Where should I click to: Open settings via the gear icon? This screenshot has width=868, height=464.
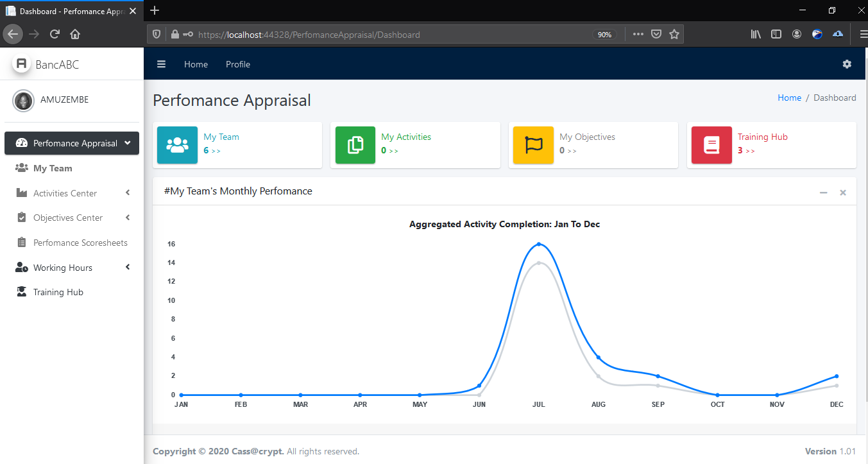(x=847, y=64)
